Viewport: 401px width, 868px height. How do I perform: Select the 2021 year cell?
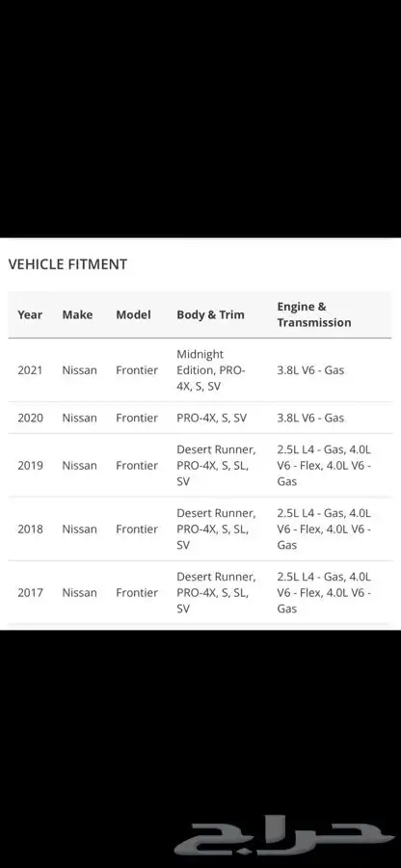pyautogui.click(x=30, y=370)
